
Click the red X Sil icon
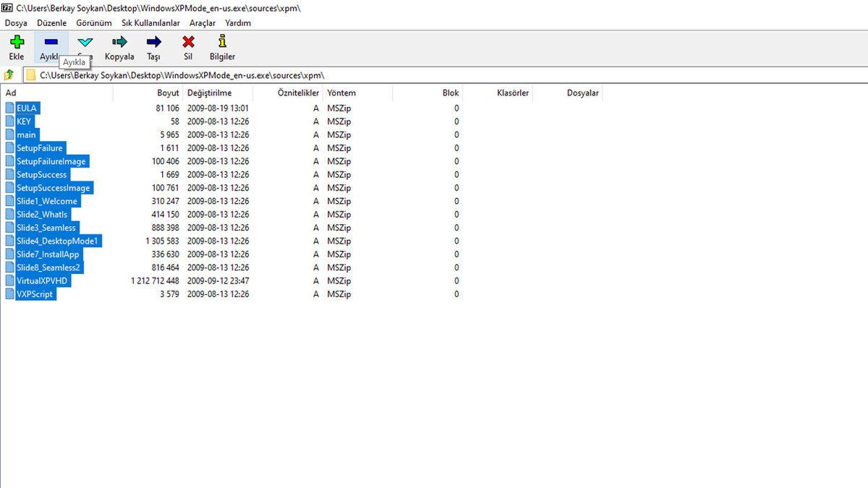pyautogui.click(x=188, y=43)
